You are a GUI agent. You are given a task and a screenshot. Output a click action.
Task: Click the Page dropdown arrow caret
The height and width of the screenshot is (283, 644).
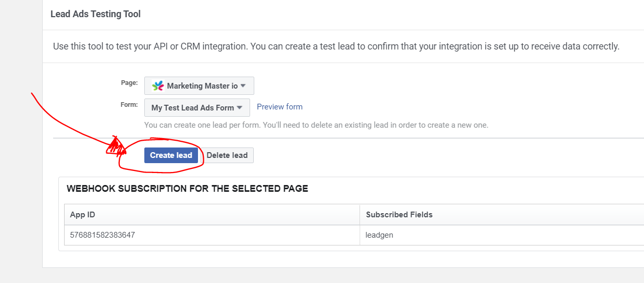(x=243, y=85)
